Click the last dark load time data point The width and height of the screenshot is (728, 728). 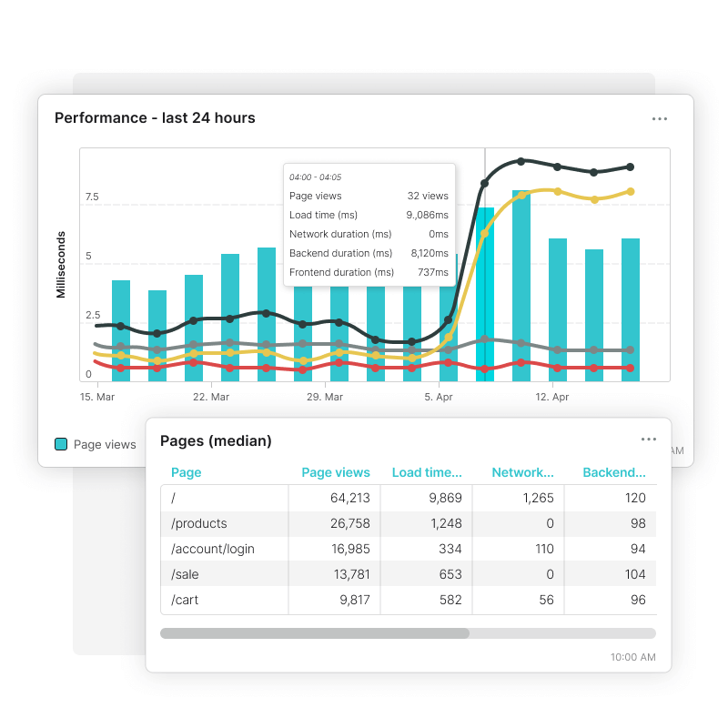click(630, 167)
